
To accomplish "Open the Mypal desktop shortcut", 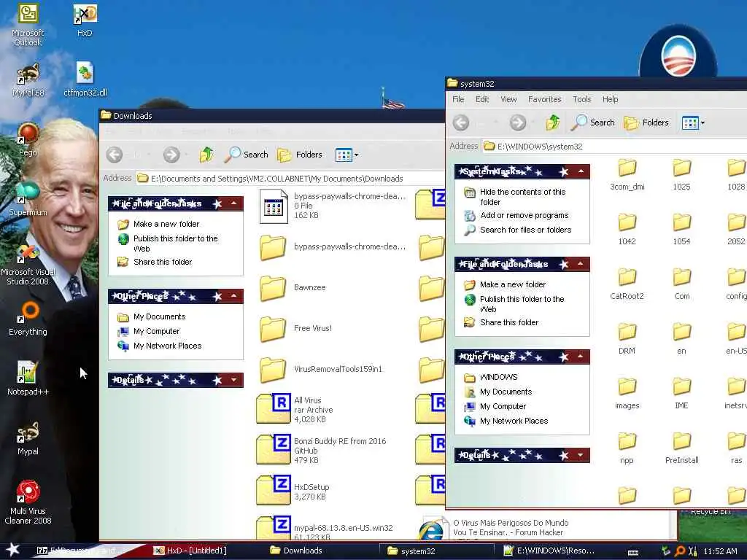I will click(x=28, y=438).
